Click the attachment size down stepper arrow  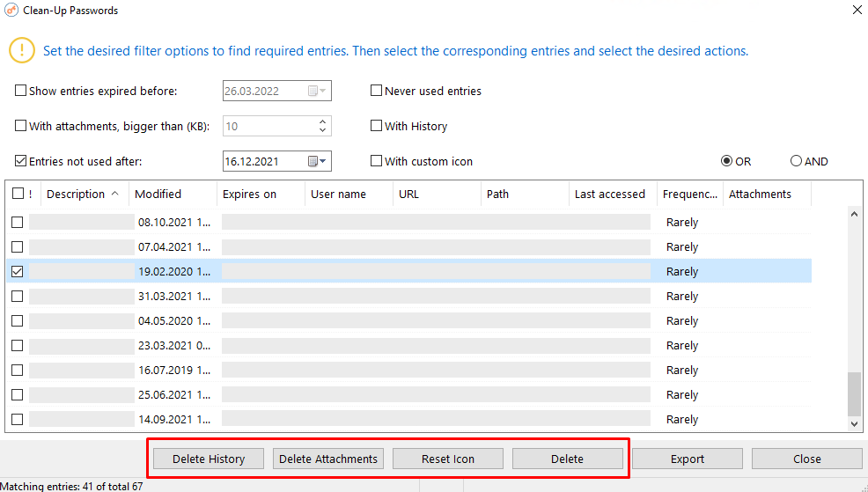[322, 130]
